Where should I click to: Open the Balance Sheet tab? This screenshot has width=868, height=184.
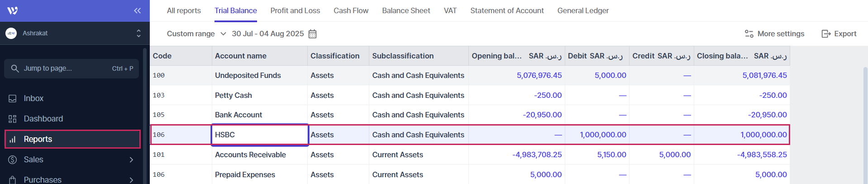pyautogui.click(x=406, y=10)
